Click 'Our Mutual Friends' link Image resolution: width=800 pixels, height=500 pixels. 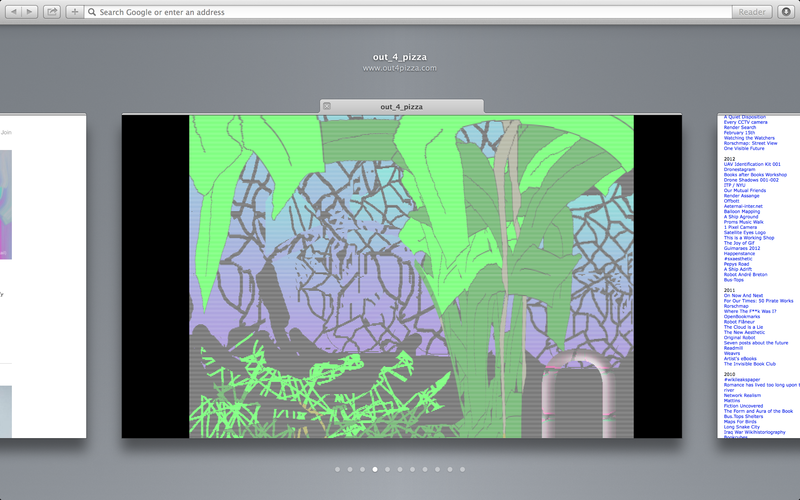click(745, 190)
